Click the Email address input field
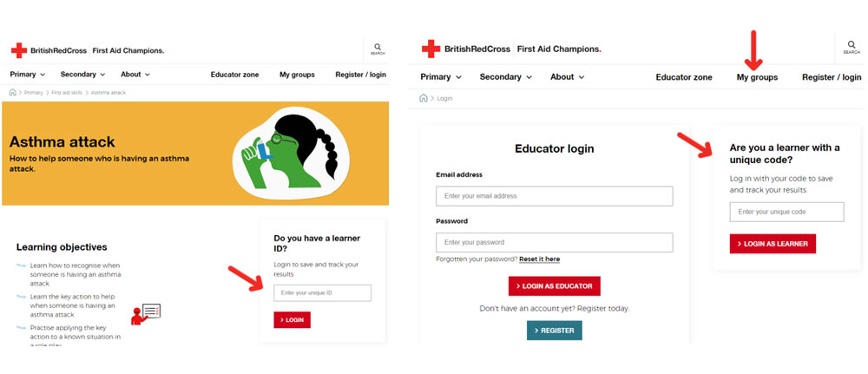The image size is (868, 374). click(554, 196)
